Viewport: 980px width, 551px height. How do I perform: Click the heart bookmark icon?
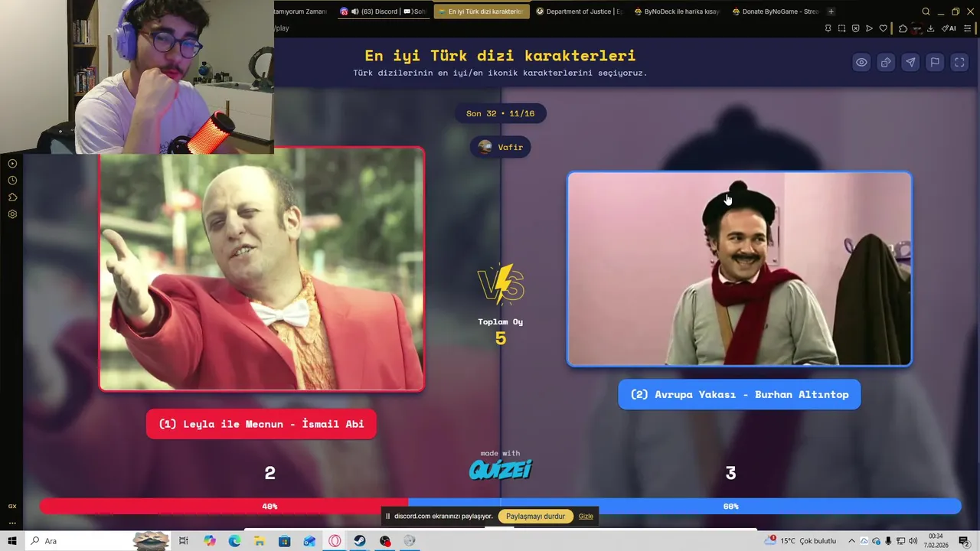click(x=883, y=28)
